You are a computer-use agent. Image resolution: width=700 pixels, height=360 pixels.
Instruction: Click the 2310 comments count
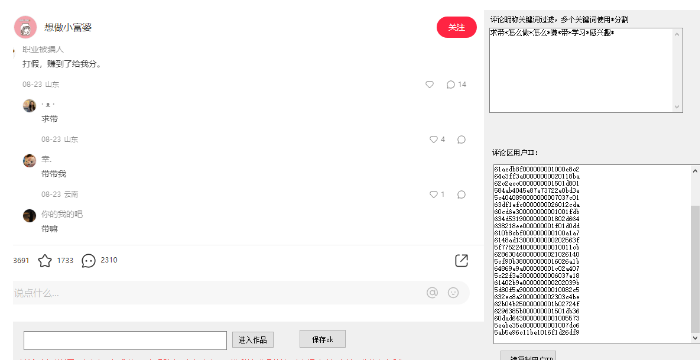pyautogui.click(x=109, y=260)
